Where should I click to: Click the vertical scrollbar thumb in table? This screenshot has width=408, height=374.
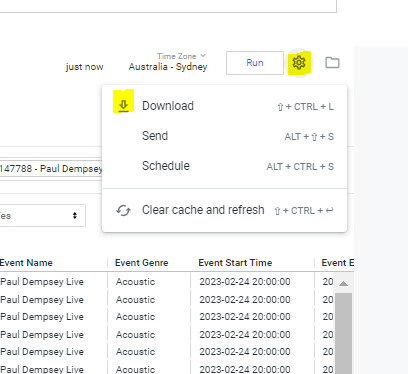(343, 333)
